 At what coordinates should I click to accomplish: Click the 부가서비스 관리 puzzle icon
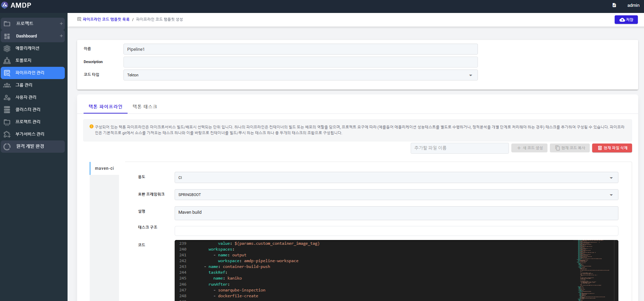tap(7, 134)
